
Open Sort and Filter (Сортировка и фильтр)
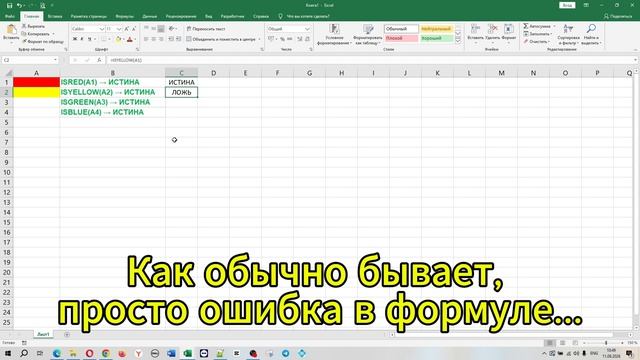pyautogui.click(x=568, y=34)
